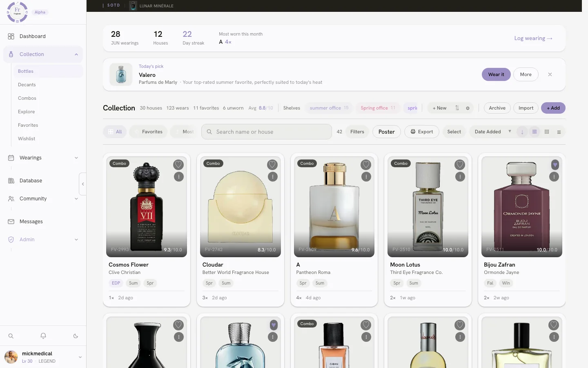Favorite Cosmos Flower with the heart
The image size is (588, 368).
pyautogui.click(x=178, y=165)
